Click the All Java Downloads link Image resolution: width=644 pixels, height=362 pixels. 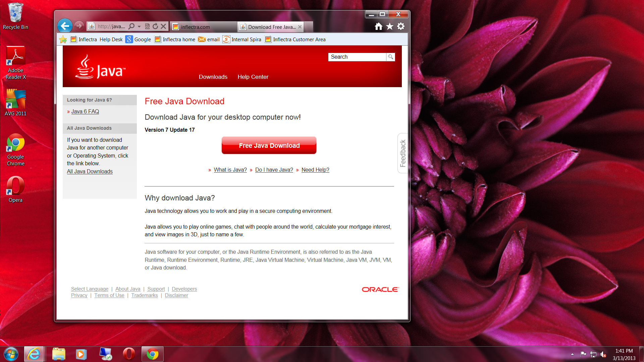pyautogui.click(x=90, y=171)
